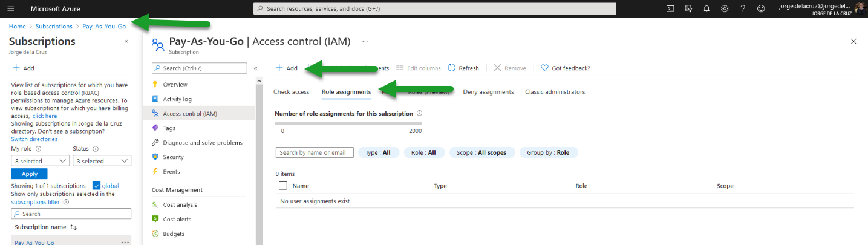Switch to the Classic administrators tab
The width and height of the screenshot is (868, 245).
click(x=555, y=92)
